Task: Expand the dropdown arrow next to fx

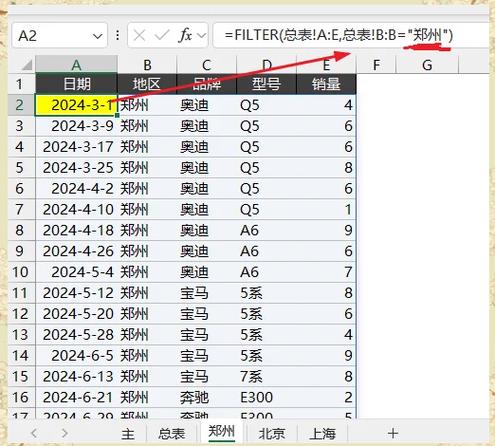Action: pyautogui.click(x=202, y=35)
